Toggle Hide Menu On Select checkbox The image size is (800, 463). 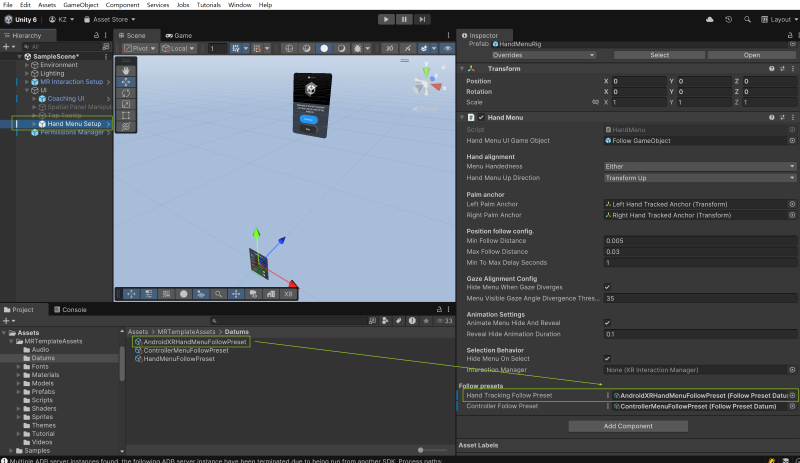point(608,358)
